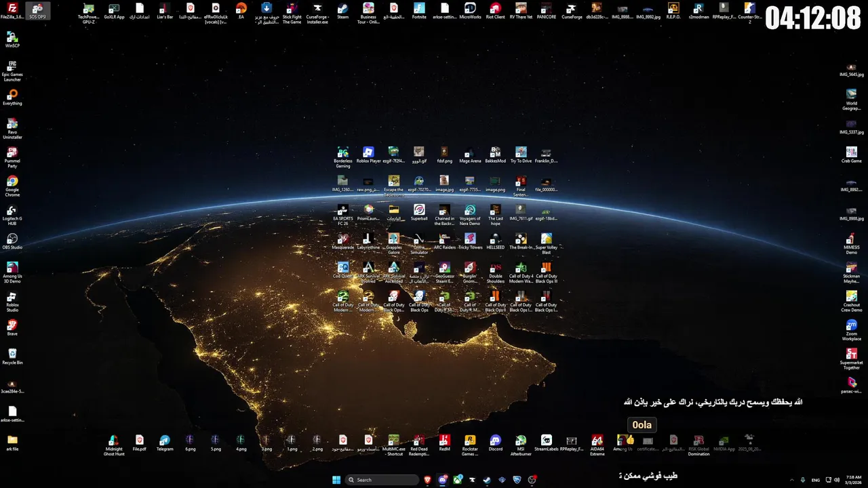Viewport: 868px width, 488px height.
Task: Select the Supermarket Together icon
Action: tap(852, 359)
